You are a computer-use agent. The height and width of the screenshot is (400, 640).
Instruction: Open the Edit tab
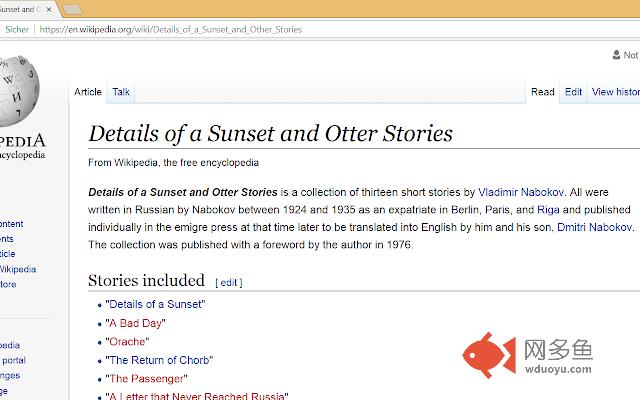click(x=573, y=92)
